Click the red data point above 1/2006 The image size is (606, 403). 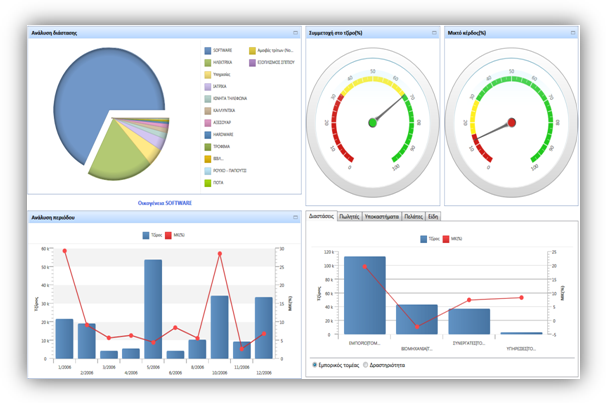click(x=65, y=251)
